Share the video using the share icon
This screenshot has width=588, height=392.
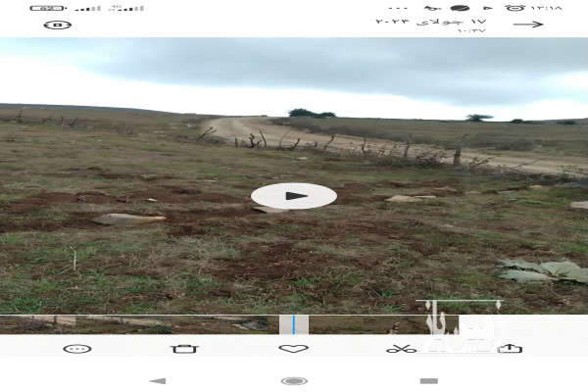coord(510,348)
